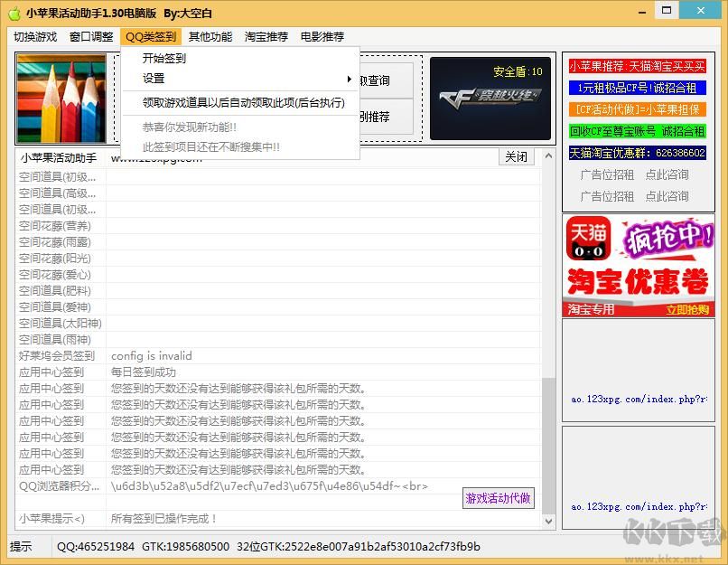
Task: Minimize the 小苹果活动助手 window
Action: 642,10
